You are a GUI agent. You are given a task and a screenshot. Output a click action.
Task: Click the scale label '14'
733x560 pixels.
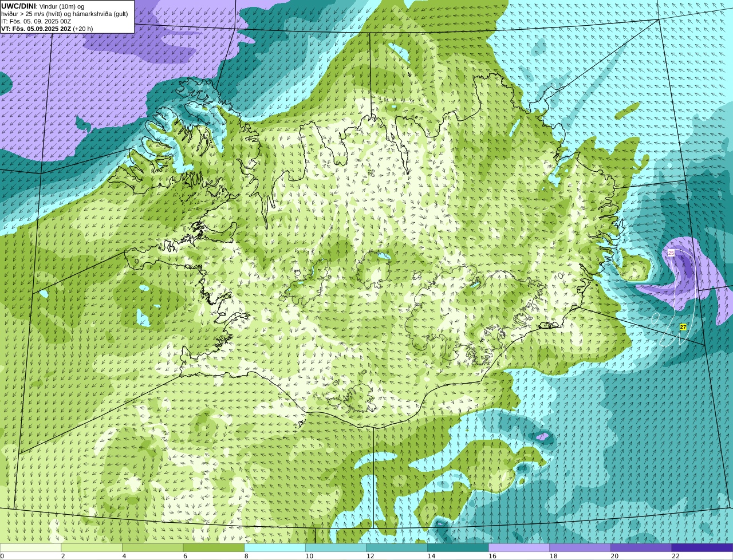pos(431,556)
